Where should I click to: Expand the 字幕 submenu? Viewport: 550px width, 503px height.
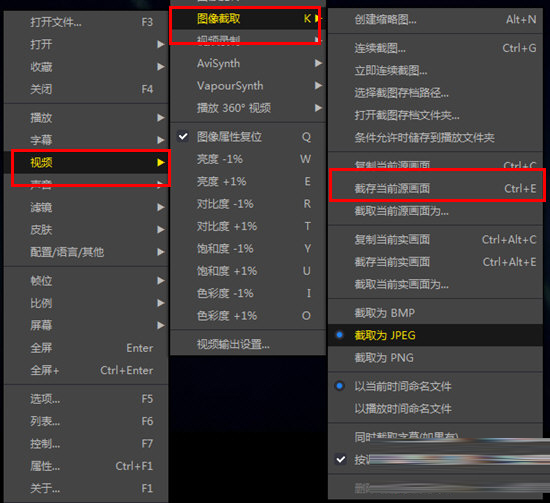click(86, 140)
